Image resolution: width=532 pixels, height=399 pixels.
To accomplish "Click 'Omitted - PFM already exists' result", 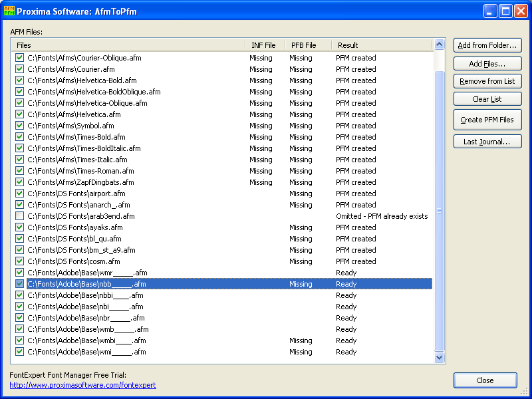I will coord(382,216).
